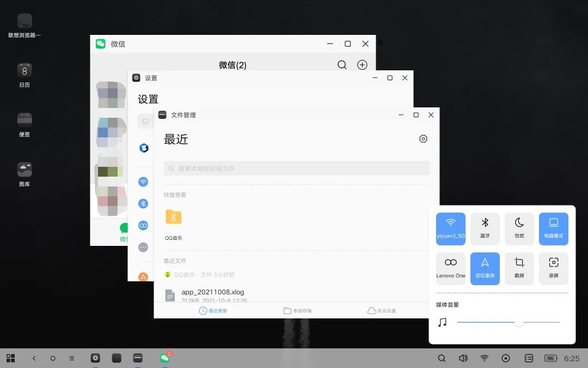This screenshot has height=368, width=588.
Task: Click the 搜索本地和云端文件 search field
Action: (x=297, y=168)
